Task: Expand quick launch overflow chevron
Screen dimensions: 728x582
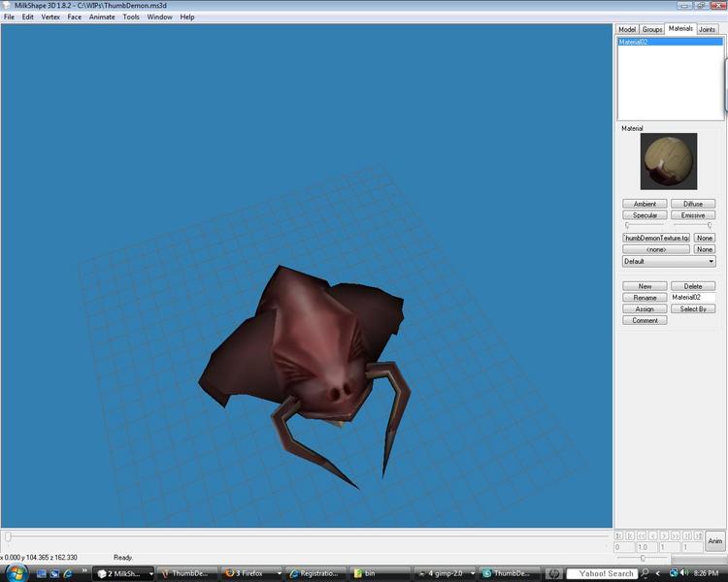Action: [x=84, y=571]
